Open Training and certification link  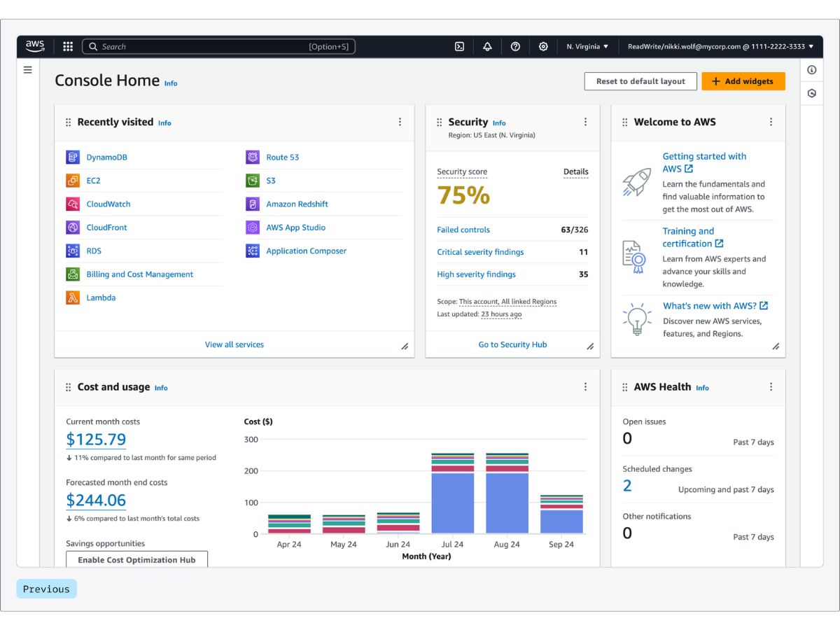coord(693,237)
